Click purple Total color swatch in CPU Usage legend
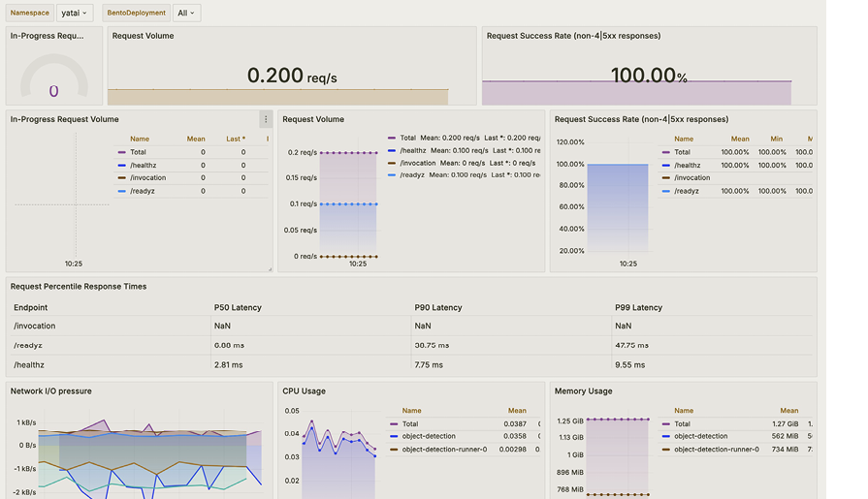 coord(394,423)
